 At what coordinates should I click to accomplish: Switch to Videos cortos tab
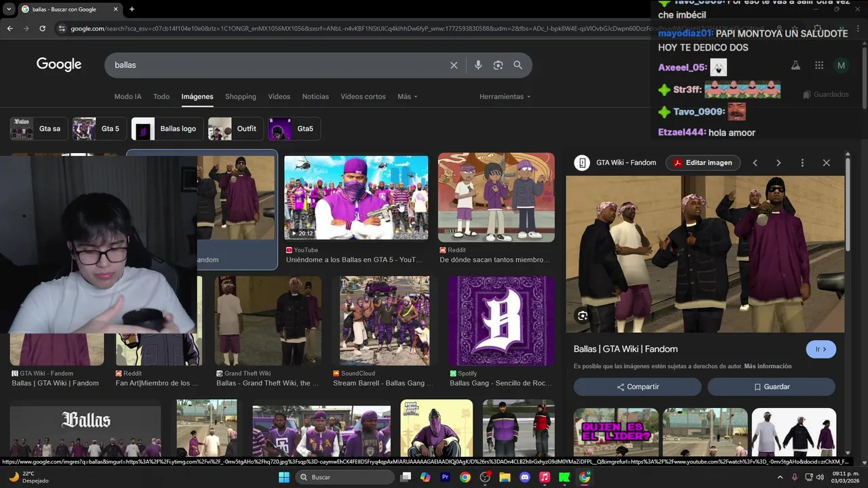tap(363, 97)
